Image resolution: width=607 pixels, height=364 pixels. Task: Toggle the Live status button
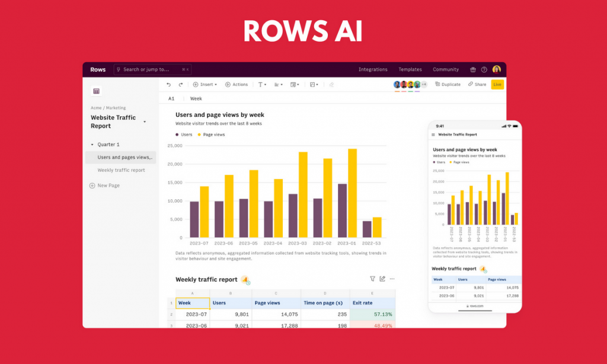pos(497,85)
